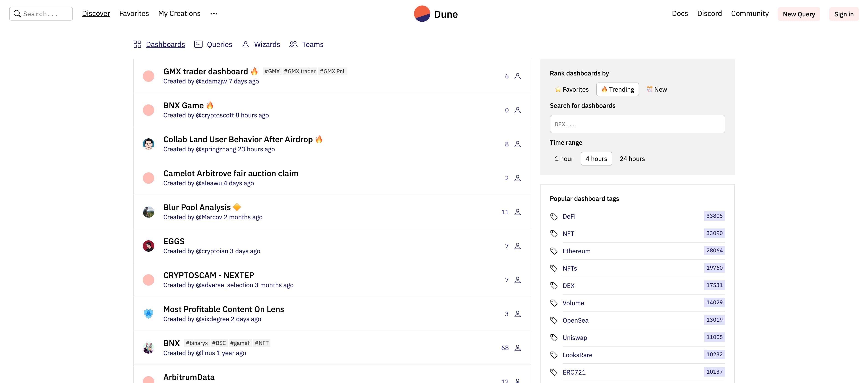Click the #binaryx tag chip

[x=197, y=343]
